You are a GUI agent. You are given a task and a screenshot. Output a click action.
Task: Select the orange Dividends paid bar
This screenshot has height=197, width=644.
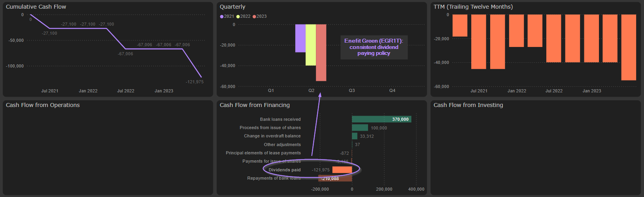342,170
